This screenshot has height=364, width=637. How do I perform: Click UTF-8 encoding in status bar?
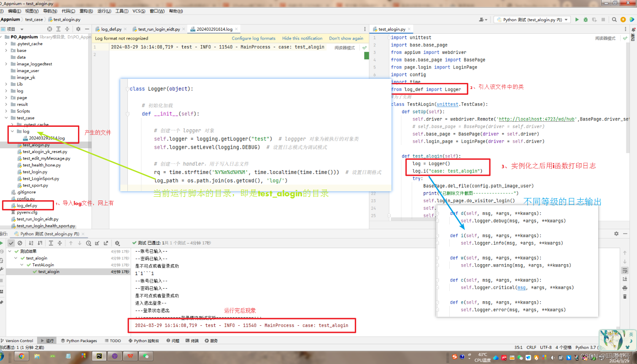pyautogui.click(x=546, y=348)
